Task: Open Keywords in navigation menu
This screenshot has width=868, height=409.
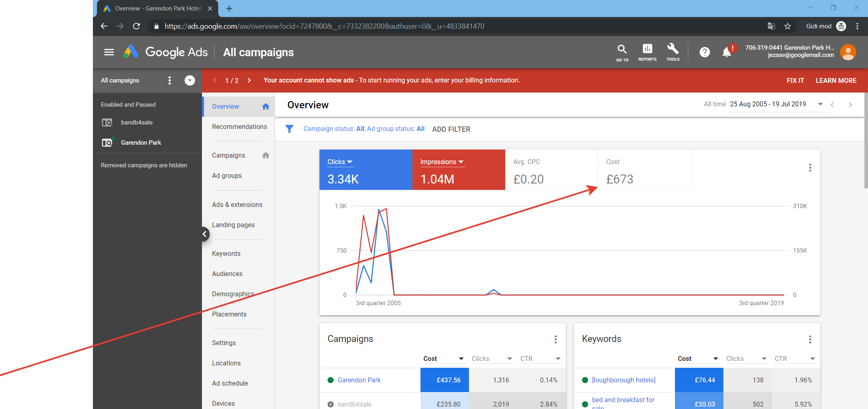Action: 226,254
